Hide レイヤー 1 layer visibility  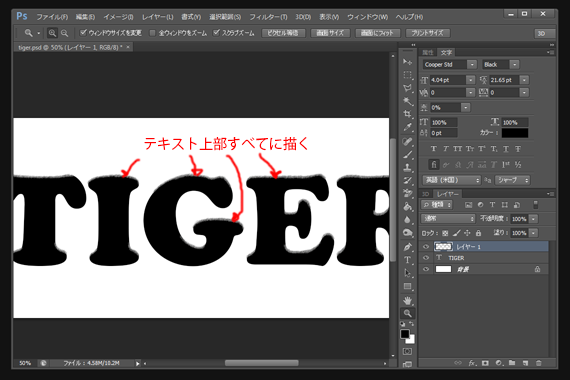tap(426, 247)
